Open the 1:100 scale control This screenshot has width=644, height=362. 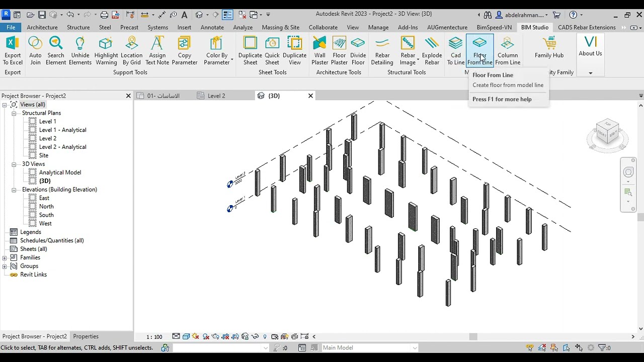(x=154, y=336)
